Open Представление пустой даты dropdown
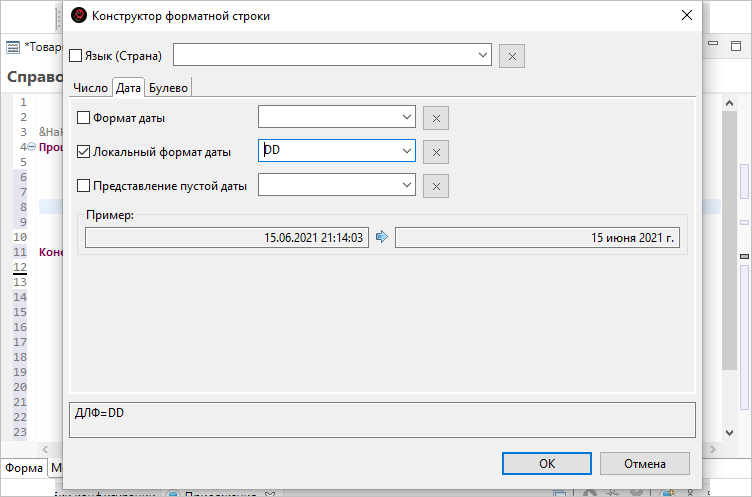 (407, 185)
